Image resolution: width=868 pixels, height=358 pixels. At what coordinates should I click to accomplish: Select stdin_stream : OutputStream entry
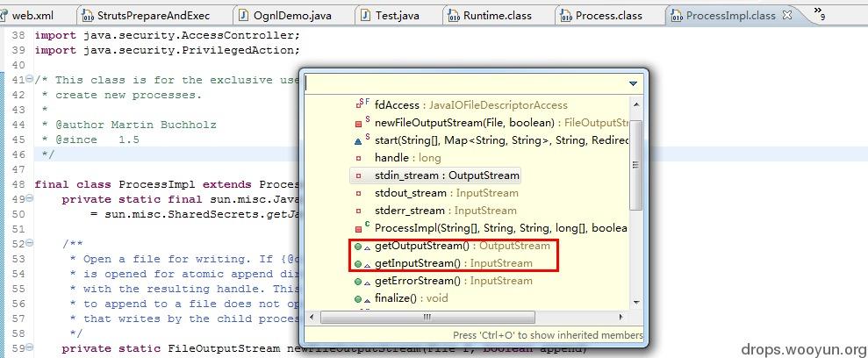(435, 175)
